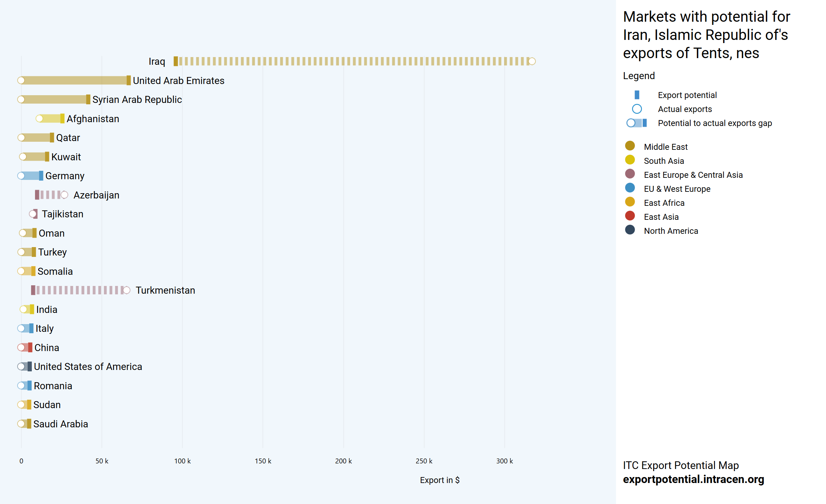Viewport: 826px width, 504px height.
Task: Click Iraq's actual exports circle marker
Action: [532, 61]
